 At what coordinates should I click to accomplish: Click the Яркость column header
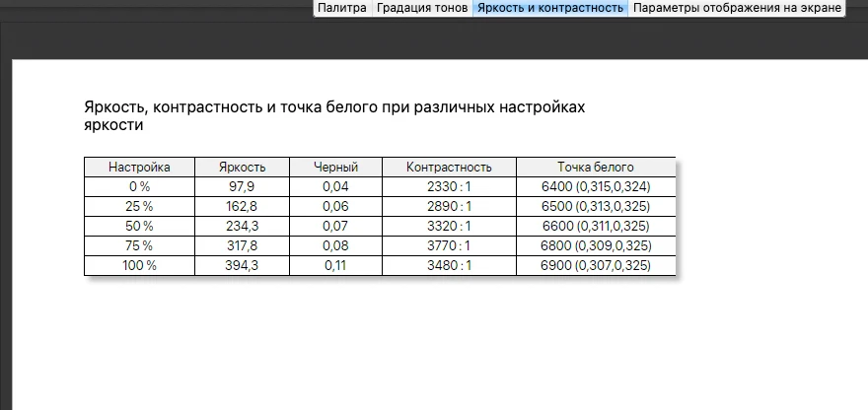click(242, 168)
